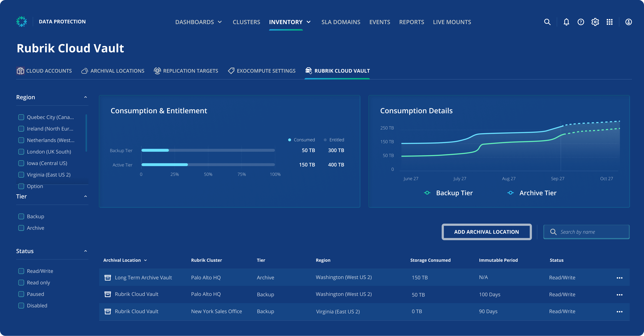Switch to Archival Locations tab
This screenshot has height=336, width=644.
point(113,71)
